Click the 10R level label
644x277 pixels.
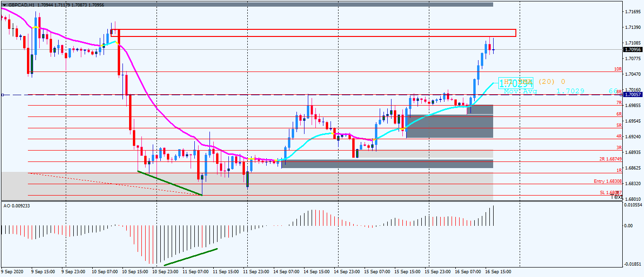click(618, 69)
